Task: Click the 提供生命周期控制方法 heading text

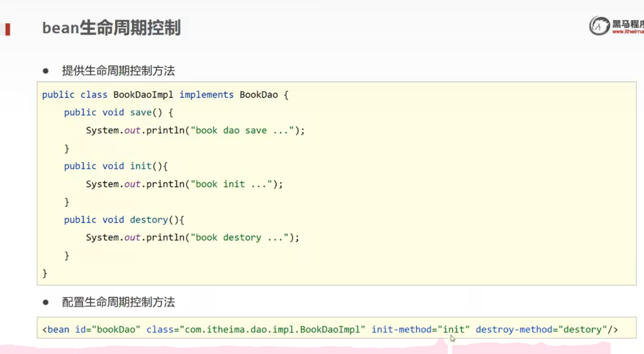Action: 118,70
